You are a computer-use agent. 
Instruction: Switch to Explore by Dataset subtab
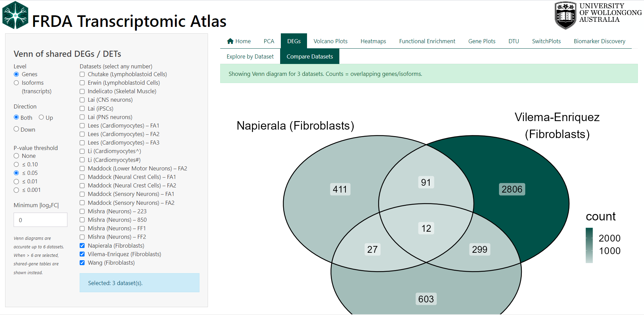[250, 56]
